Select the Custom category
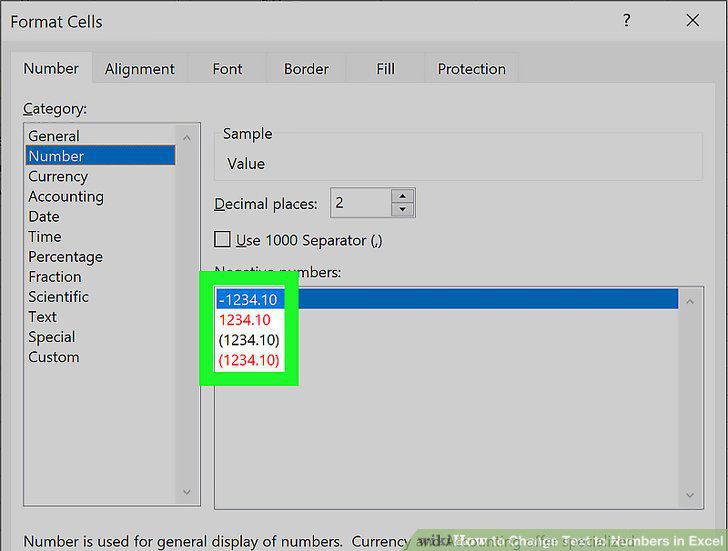This screenshot has width=728, height=551. (x=100, y=357)
